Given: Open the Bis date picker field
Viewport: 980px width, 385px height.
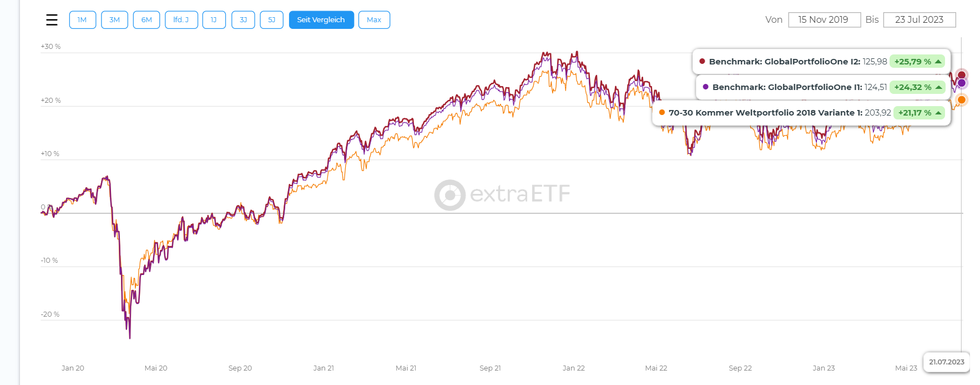Looking at the screenshot, I should [919, 20].
